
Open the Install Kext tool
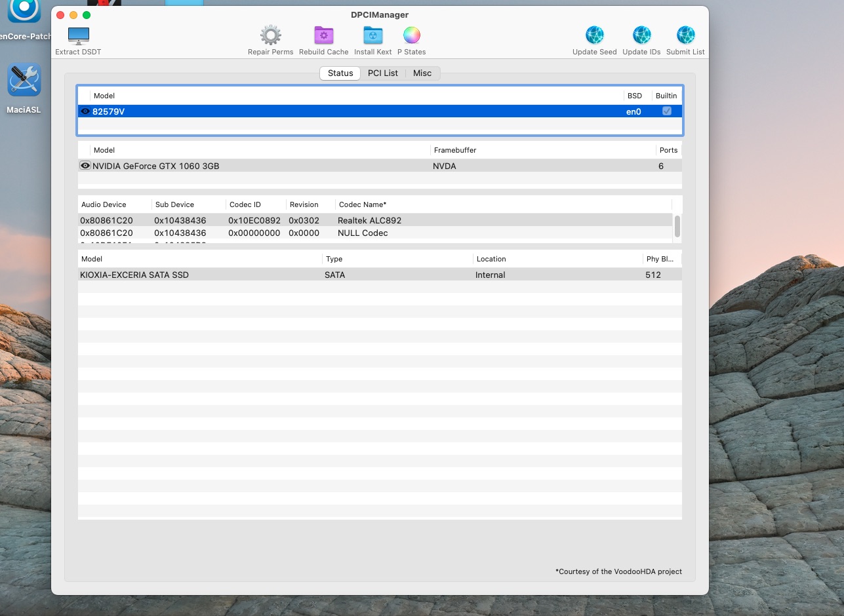coord(372,36)
